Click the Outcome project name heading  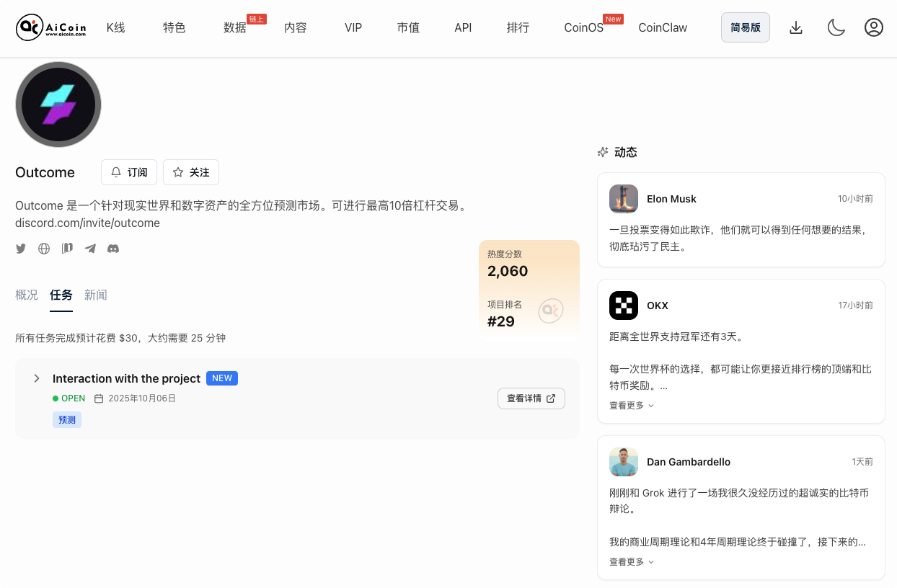[x=45, y=172]
